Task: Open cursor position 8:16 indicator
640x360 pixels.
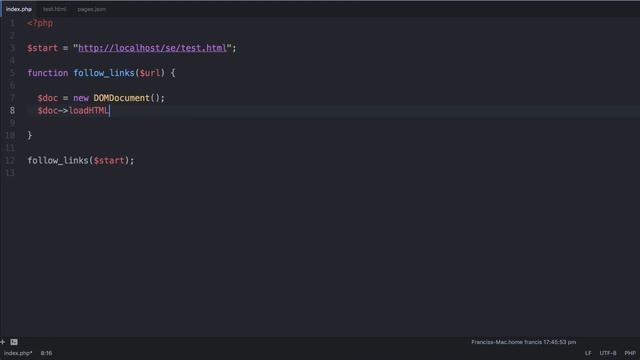Action: point(46,353)
